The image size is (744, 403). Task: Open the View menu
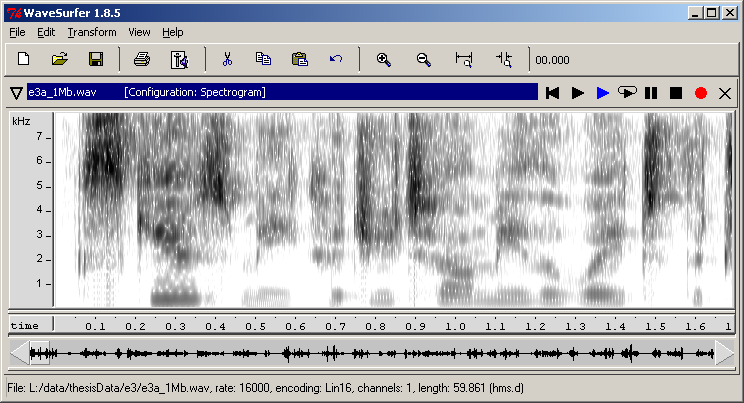140,32
